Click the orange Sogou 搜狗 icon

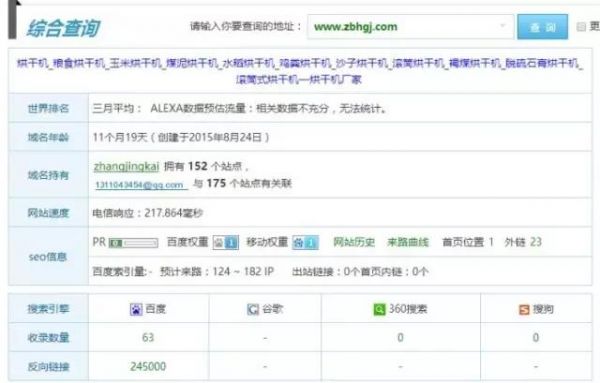coord(524,309)
